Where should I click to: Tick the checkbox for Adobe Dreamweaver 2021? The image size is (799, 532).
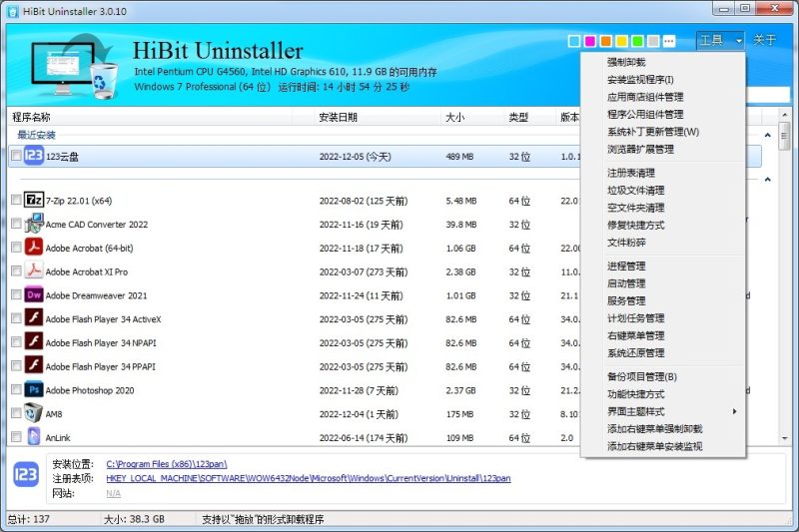point(16,294)
